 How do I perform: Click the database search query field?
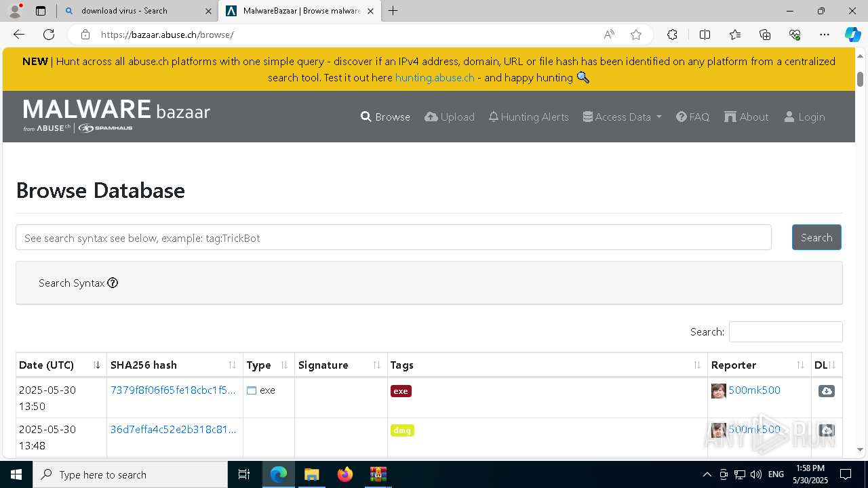(x=393, y=237)
